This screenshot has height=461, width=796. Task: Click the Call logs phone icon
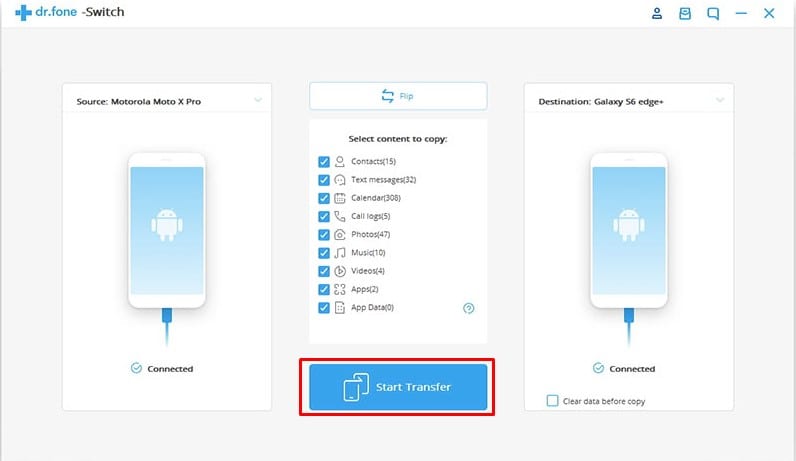pyautogui.click(x=340, y=216)
